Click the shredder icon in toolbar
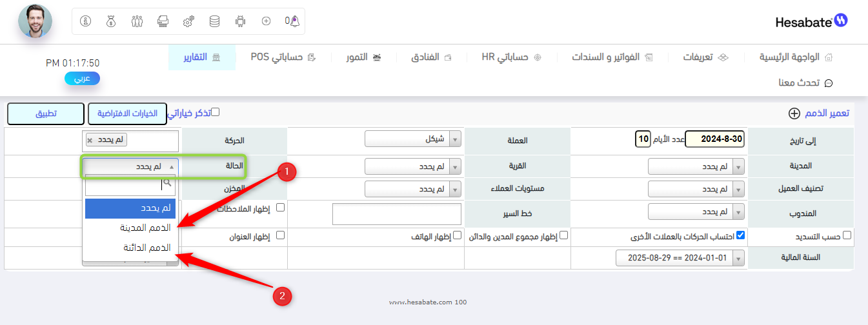The height and width of the screenshot is (325, 868). click(x=163, y=21)
